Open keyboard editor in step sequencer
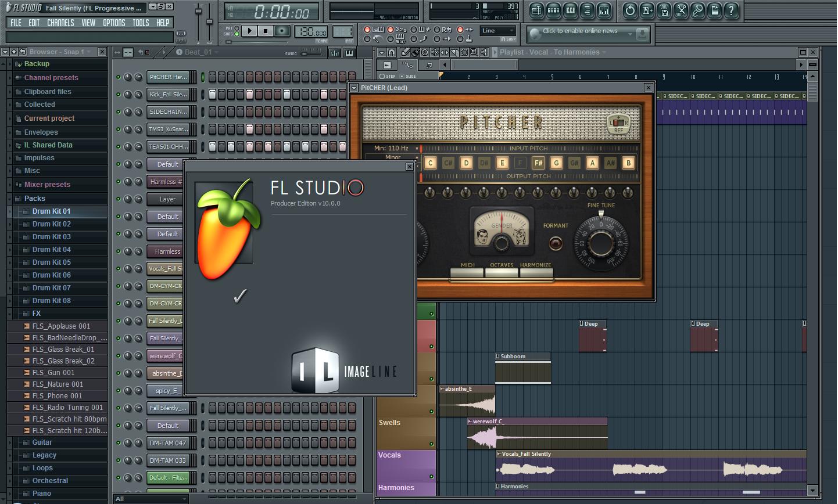 (349, 53)
